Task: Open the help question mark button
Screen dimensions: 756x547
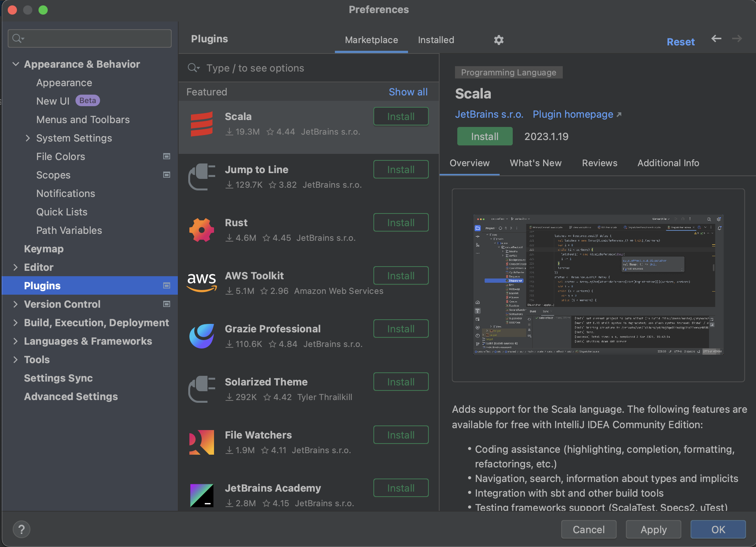Action: [x=22, y=529]
